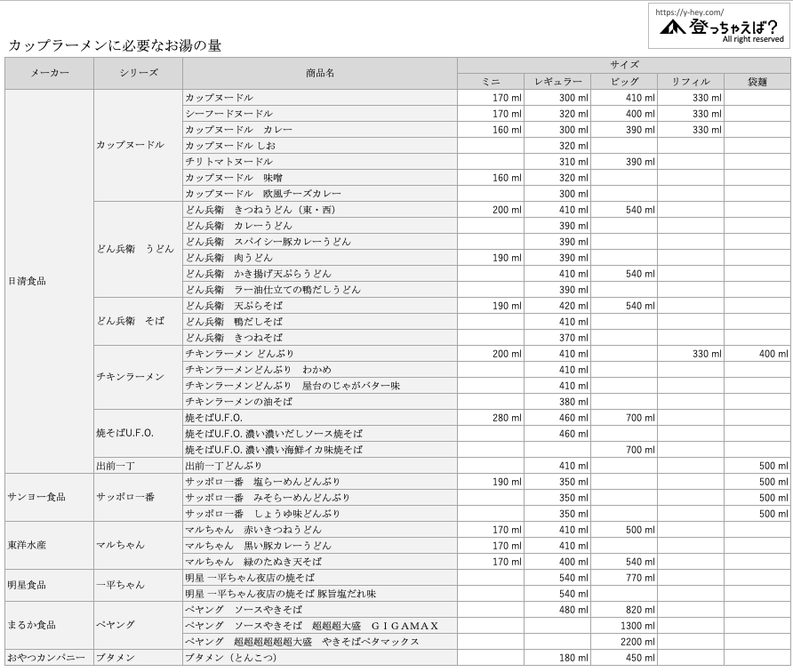Viewport: 793px width, 672px height.
Task: Click the 400 ml 袋麺 value for チキンラーメン
Action: 757,354
